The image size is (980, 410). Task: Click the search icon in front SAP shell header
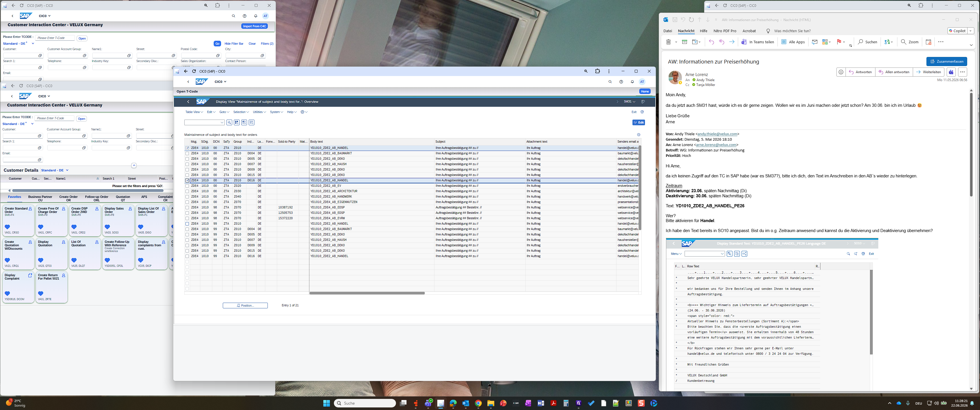[610, 82]
